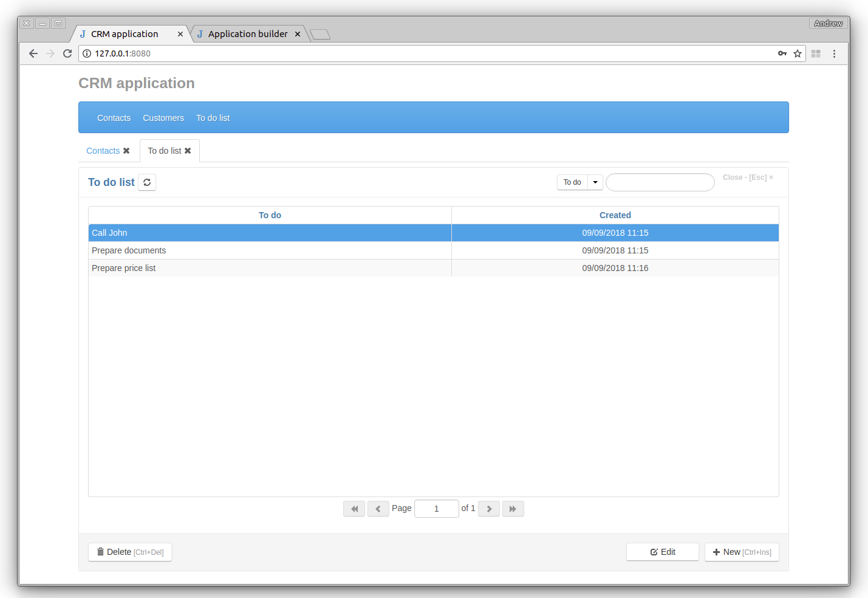Screen dimensions: 868x598
Task: Close the CRM application browser tab
Action: pos(180,34)
